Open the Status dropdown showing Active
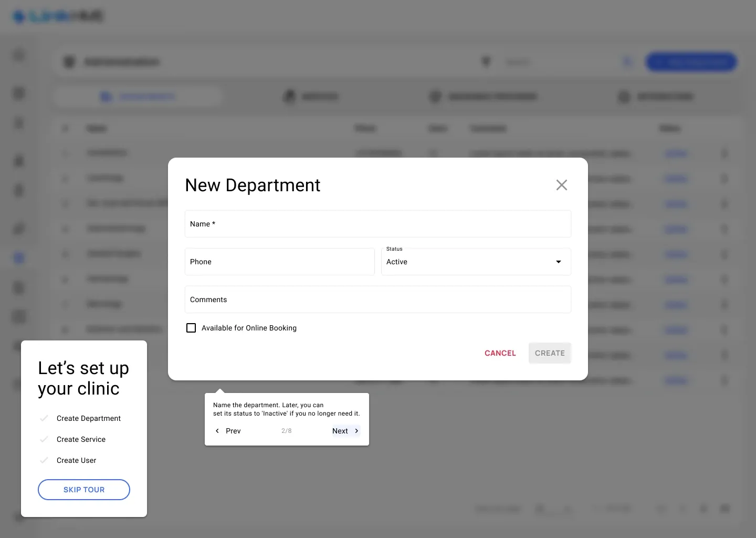This screenshot has height=538, width=756. tap(476, 262)
